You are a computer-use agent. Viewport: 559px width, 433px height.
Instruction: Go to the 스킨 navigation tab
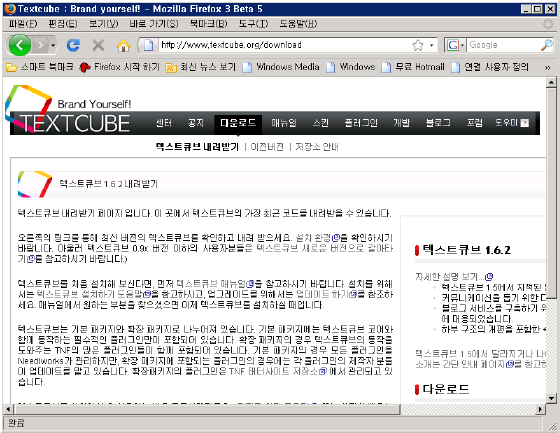(x=320, y=123)
